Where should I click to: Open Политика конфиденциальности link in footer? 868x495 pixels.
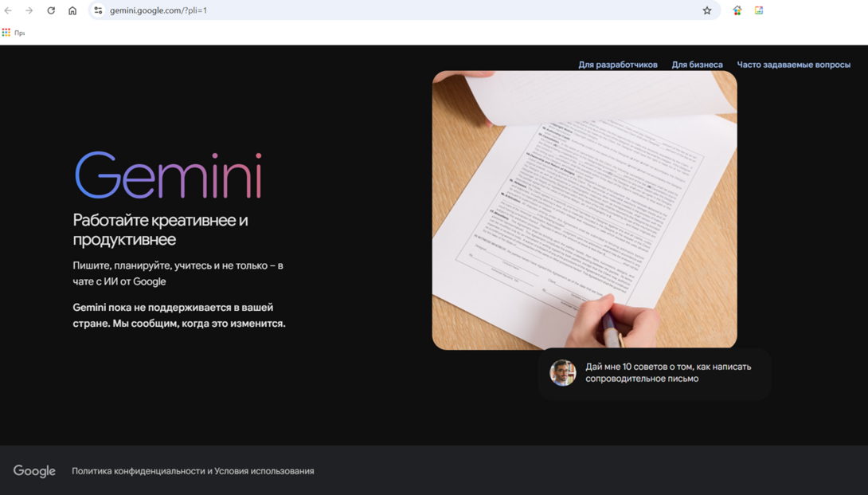coord(139,471)
